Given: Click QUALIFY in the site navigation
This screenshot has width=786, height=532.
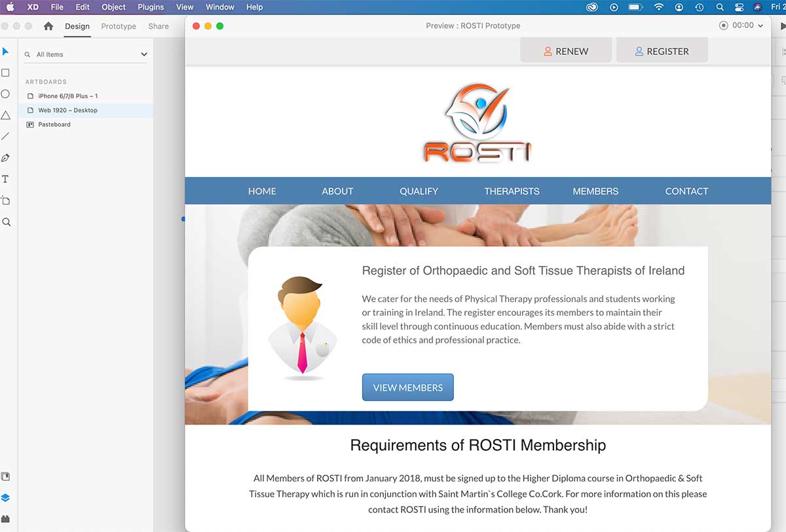Looking at the screenshot, I should tap(419, 191).
